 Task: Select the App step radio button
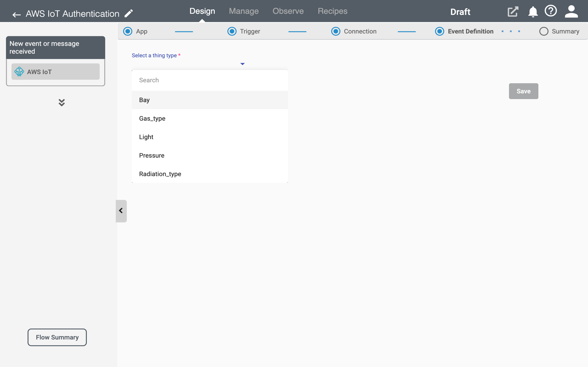[127, 31]
